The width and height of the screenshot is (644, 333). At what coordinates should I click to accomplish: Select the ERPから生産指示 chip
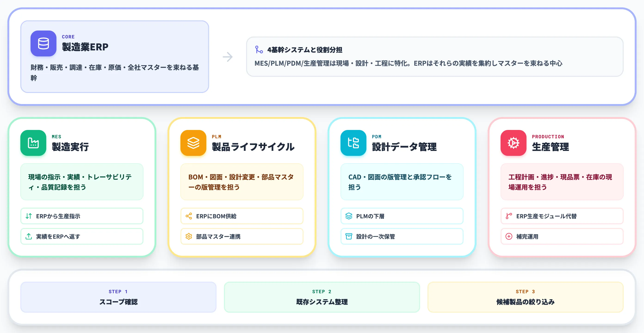(82, 216)
